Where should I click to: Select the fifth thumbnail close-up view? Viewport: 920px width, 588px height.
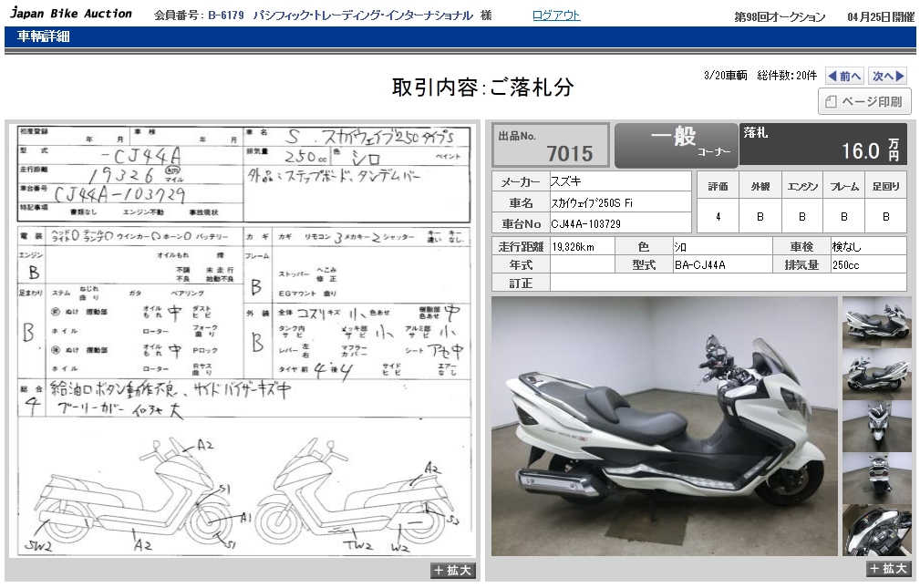tap(876, 531)
